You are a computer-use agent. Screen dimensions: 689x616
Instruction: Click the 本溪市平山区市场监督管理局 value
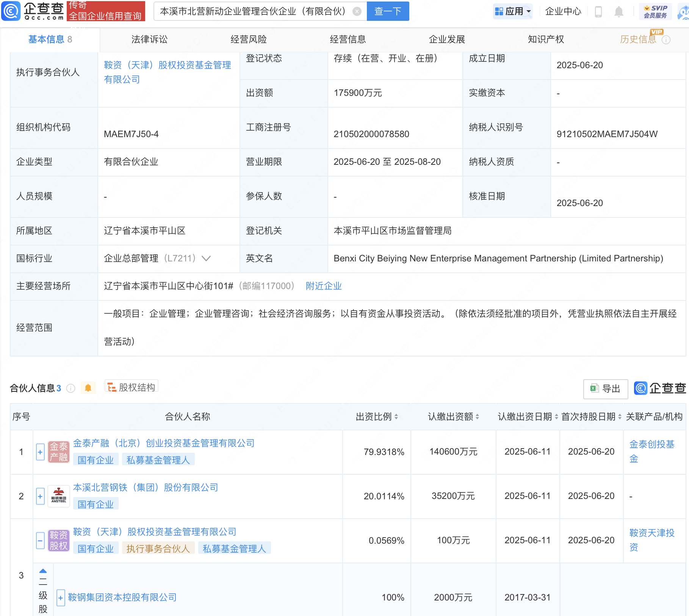point(393,231)
